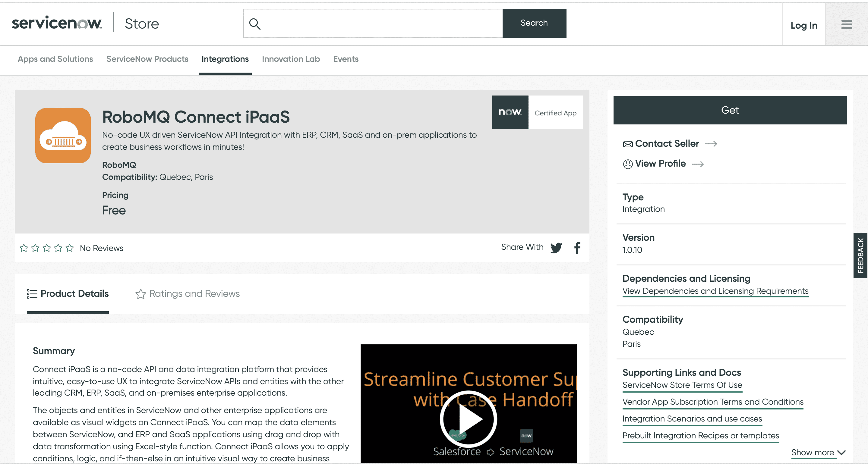This screenshot has height=464, width=868.
Task: Click the RoboMQ Connect iPaaS app icon
Action: point(63,135)
